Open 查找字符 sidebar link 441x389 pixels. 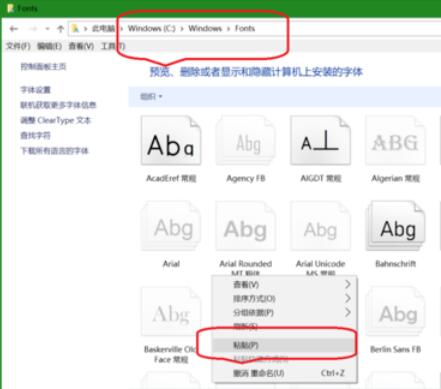click(x=35, y=135)
